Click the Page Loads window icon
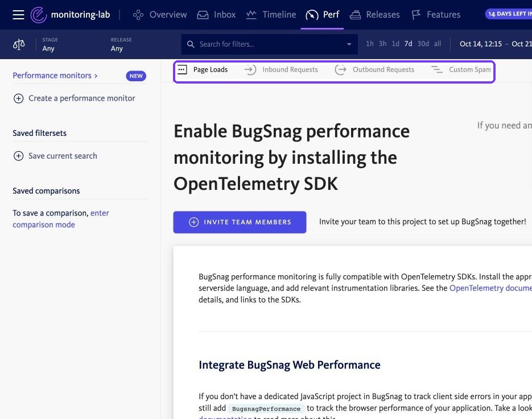The height and width of the screenshot is (419, 532). click(x=182, y=70)
